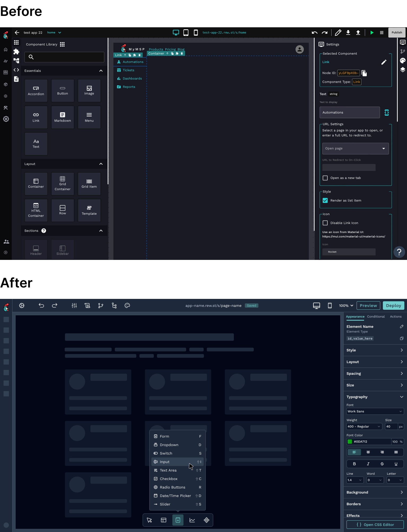Click Open CSS Editor button
Screen dimensions: 407x532
pyautogui.click(x=375, y=525)
